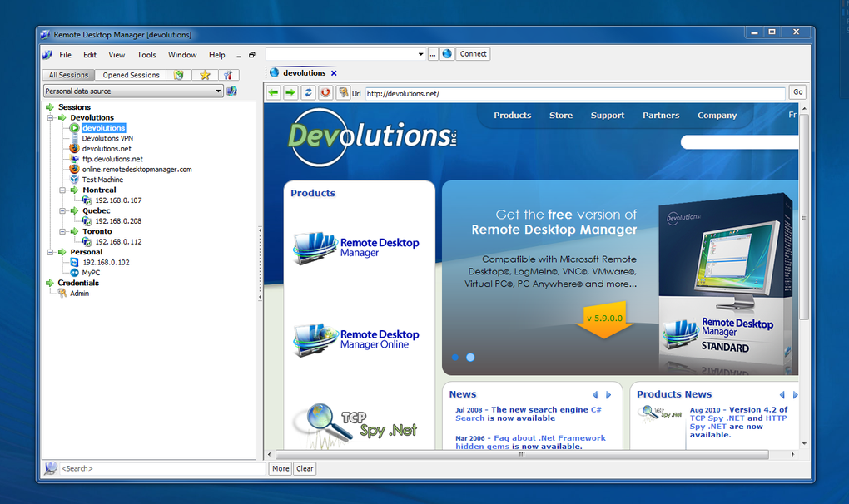Collapse the Devolutions sessions group
Screen dimensions: 849x504
49,116
